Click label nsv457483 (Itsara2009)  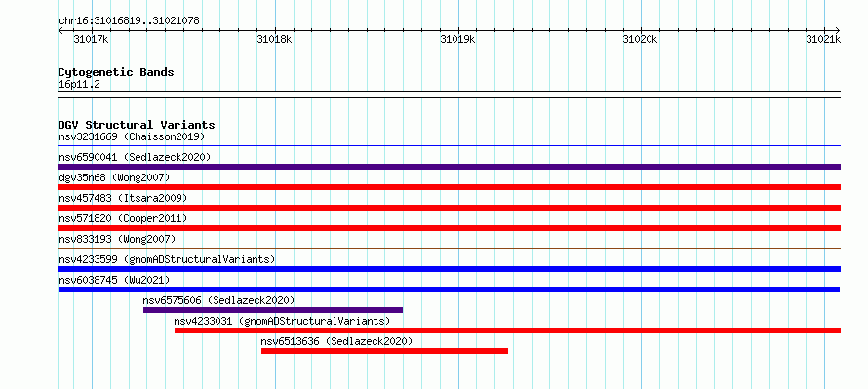pyautogui.click(x=123, y=198)
